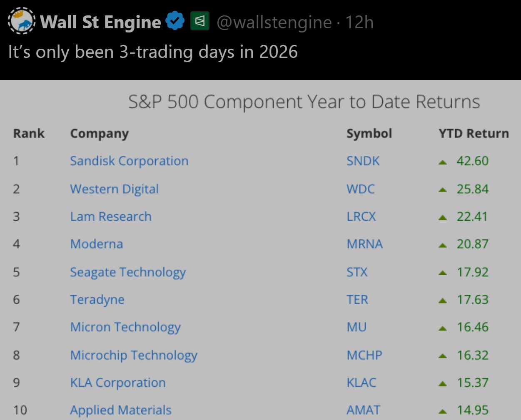
Task: Click the Rank column header
Action: point(29,134)
